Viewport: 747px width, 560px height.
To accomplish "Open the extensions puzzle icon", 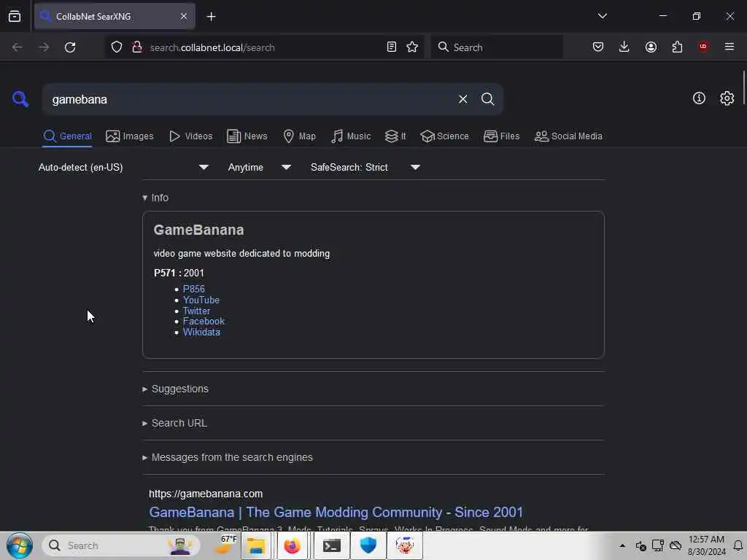I will pyautogui.click(x=677, y=47).
